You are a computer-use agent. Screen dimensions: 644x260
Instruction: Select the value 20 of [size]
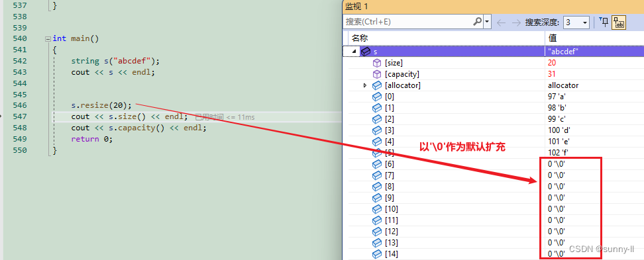click(552, 63)
